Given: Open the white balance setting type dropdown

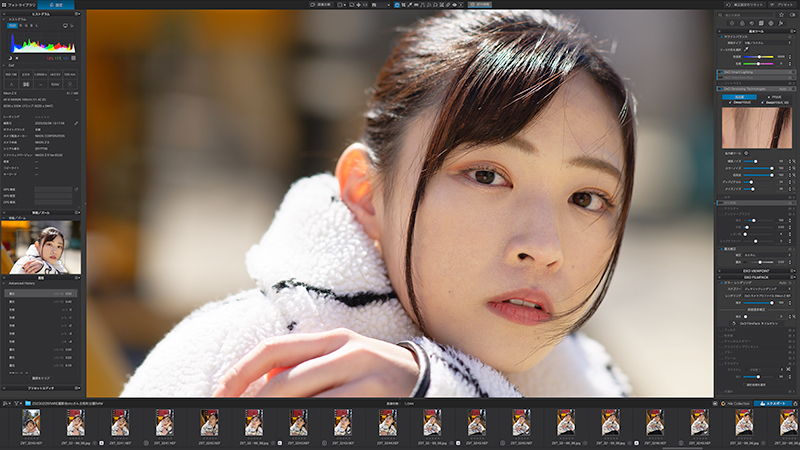Looking at the screenshot, I should click(x=767, y=43).
